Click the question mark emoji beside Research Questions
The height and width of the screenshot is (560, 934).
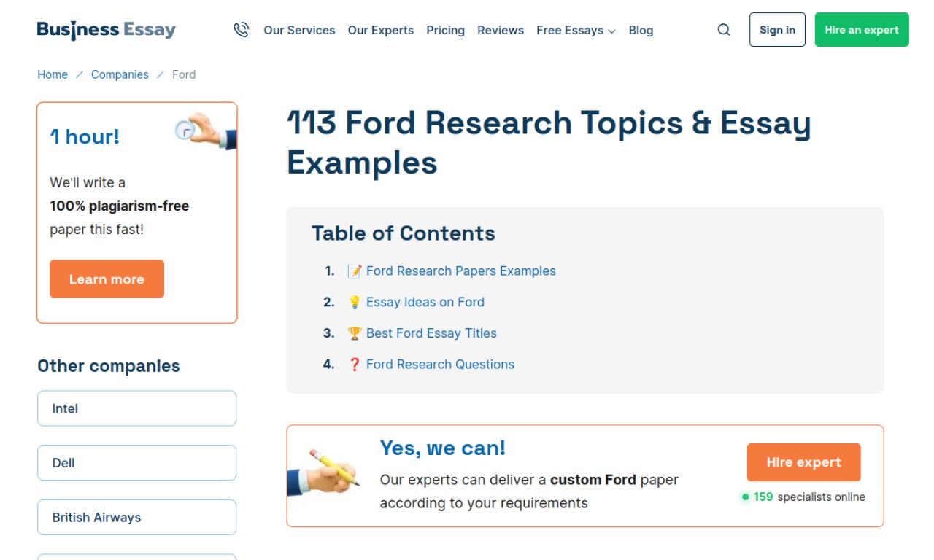coord(355,365)
